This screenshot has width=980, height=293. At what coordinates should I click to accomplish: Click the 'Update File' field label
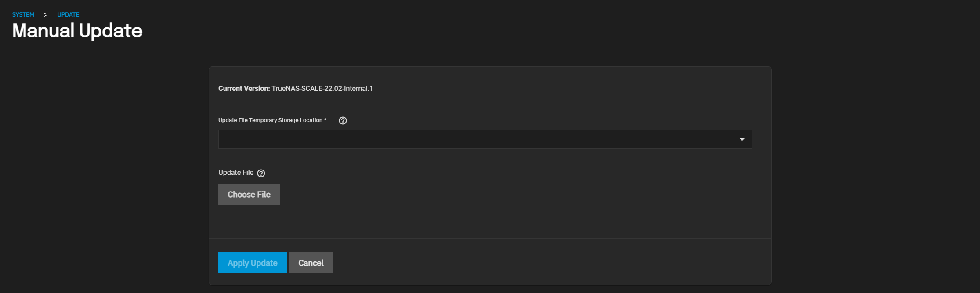[236, 172]
